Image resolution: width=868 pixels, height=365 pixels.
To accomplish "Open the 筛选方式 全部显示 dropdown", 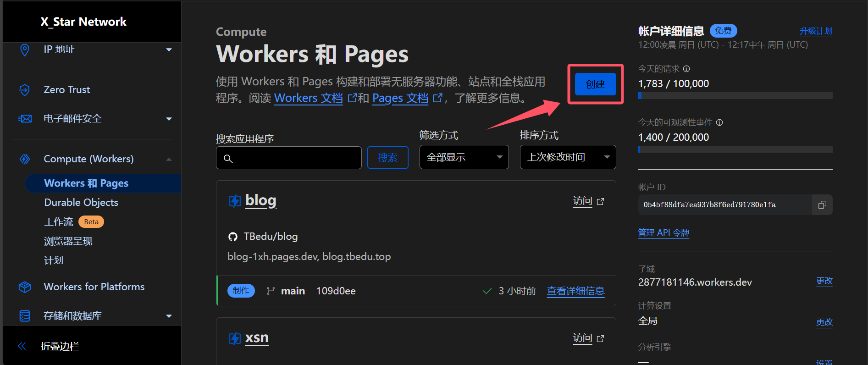I will tap(464, 157).
